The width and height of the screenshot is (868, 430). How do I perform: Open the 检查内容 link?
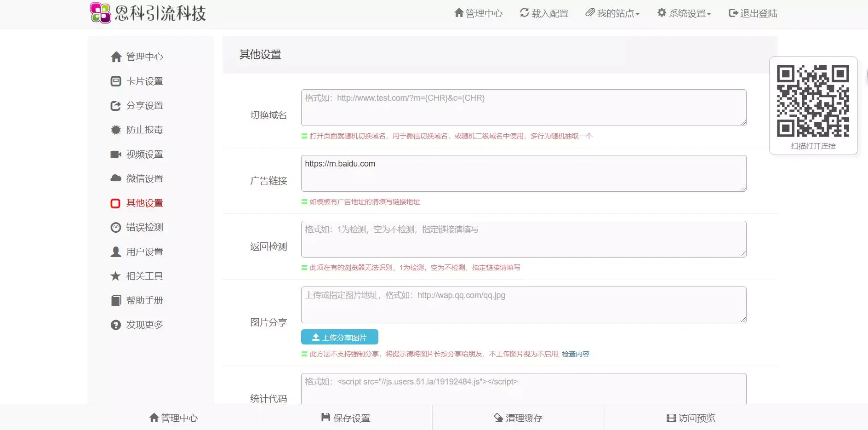(575, 354)
